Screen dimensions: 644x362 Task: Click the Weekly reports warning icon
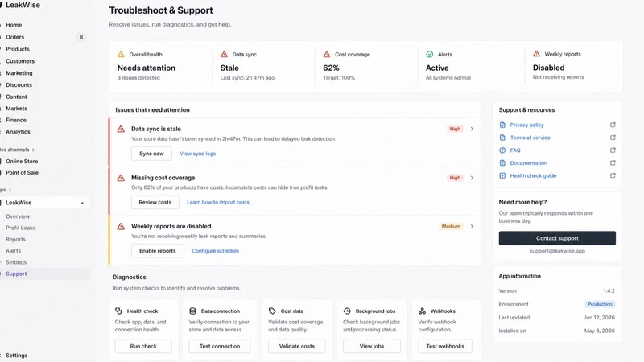point(536,54)
